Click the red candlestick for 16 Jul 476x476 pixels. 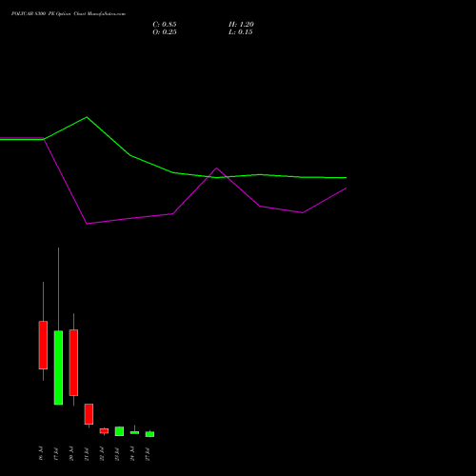(x=43, y=345)
